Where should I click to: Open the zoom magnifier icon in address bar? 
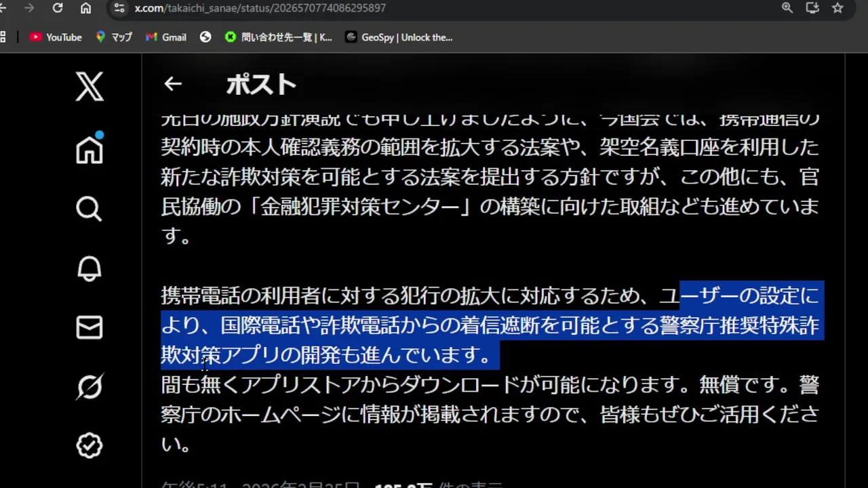(x=787, y=8)
